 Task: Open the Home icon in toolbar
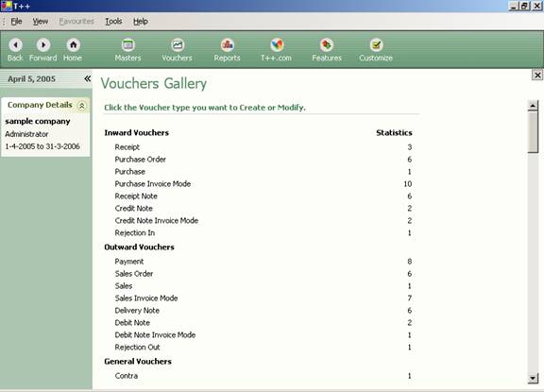click(x=74, y=44)
